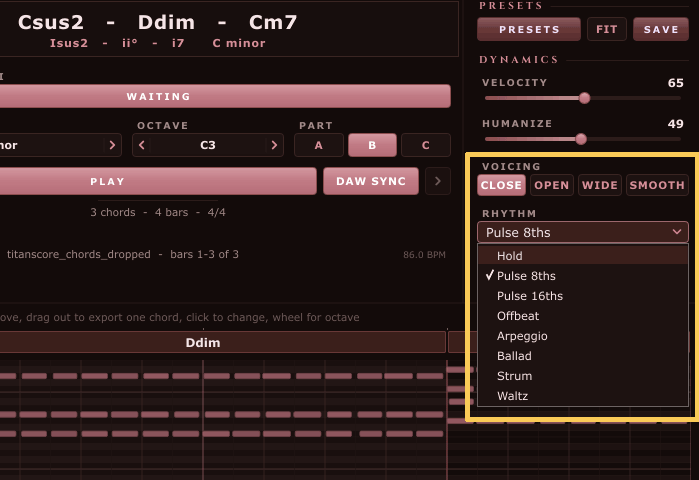Click the 3 chords - 4 bars info text
699x480 pixels.
[x=158, y=212]
